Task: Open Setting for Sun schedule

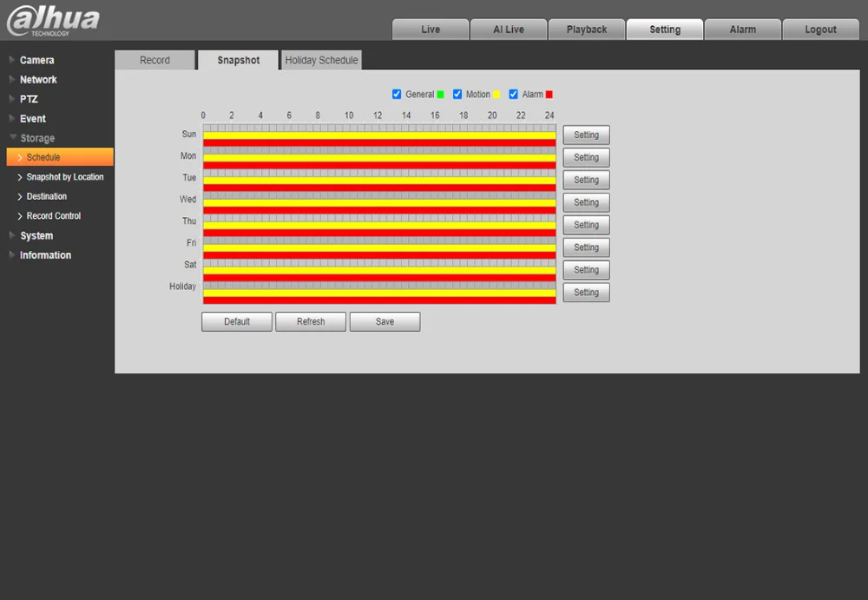Action: (586, 135)
